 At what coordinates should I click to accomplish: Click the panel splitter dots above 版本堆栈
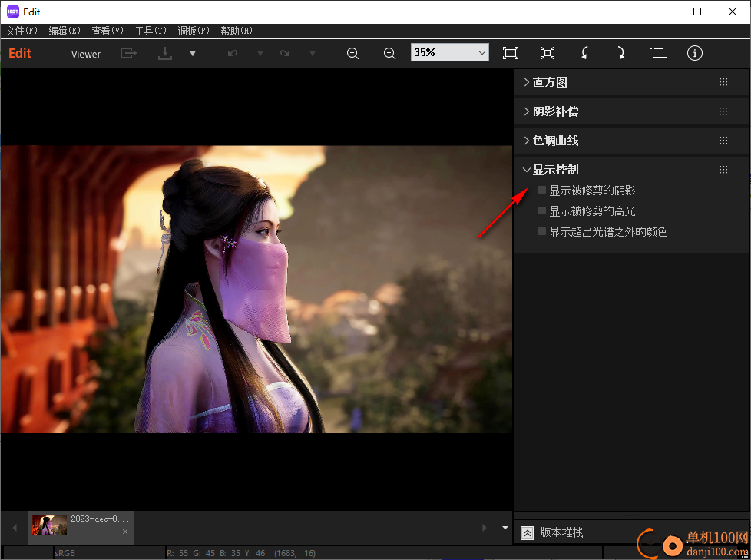(x=630, y=515)
